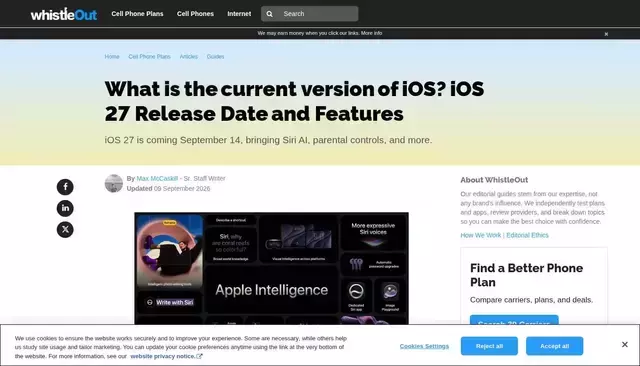Open Cell Phone Plans menu
Screen dimensions: 640x366
137,14
